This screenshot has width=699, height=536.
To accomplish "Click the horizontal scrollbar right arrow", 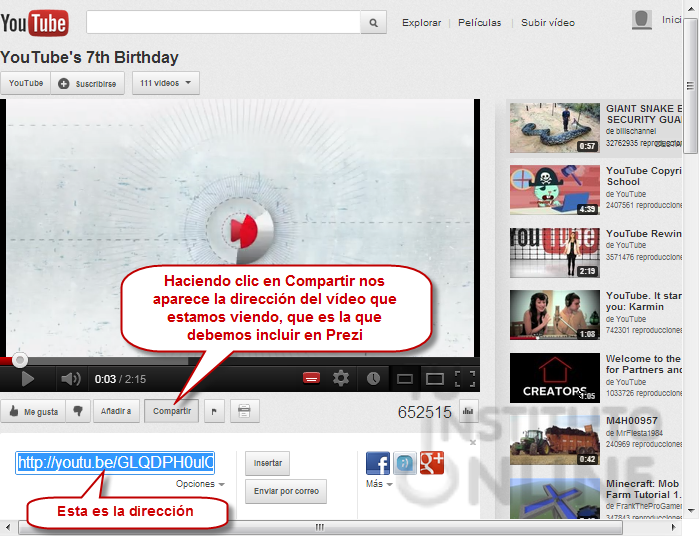I will 674,527.
